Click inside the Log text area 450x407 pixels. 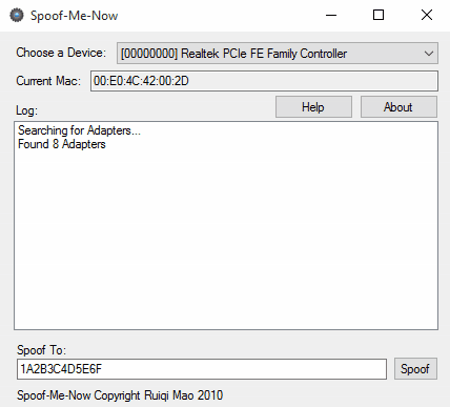coord(226,226)
